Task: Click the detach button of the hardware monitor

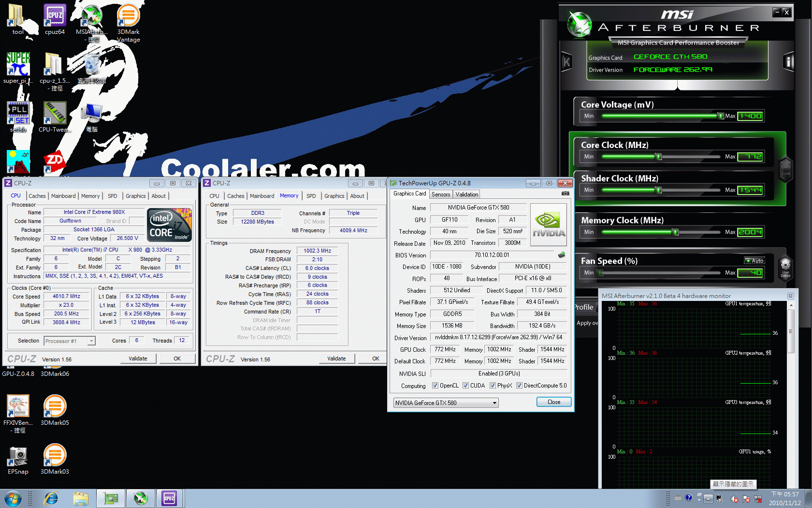Action: 791,296
